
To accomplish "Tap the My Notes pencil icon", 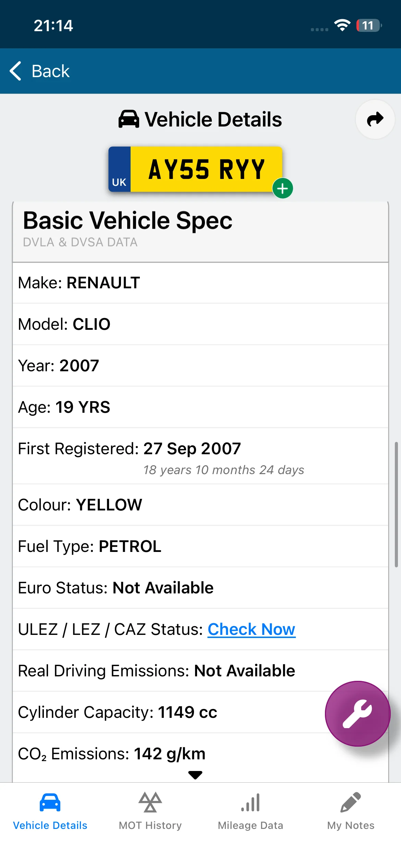I will click(351, 802).
